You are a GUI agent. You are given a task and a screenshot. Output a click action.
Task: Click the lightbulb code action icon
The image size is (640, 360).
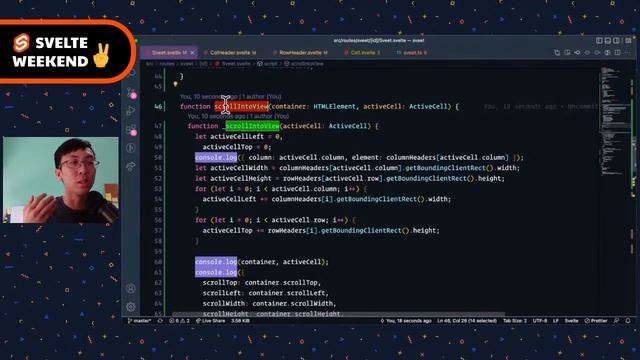click(176, 84)
